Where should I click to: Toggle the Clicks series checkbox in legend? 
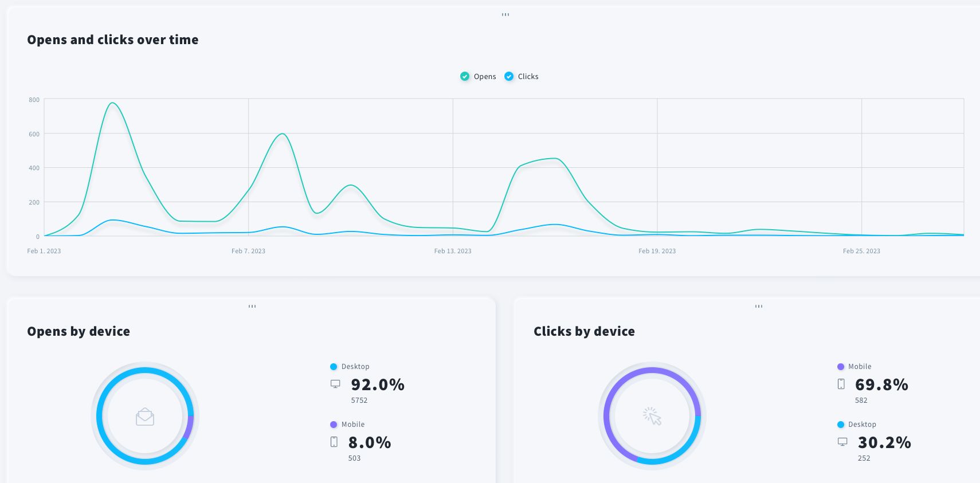point(509,76)
